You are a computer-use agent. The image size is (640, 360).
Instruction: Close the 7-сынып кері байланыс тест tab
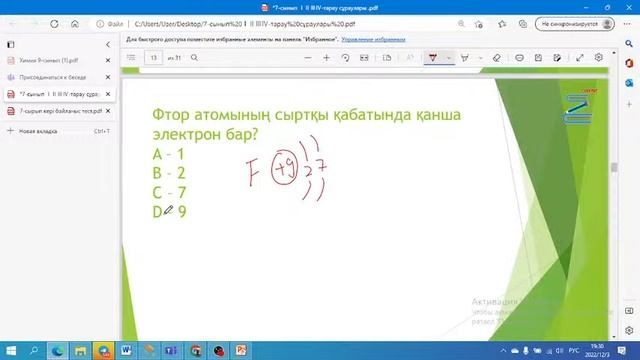pos(108,111)
